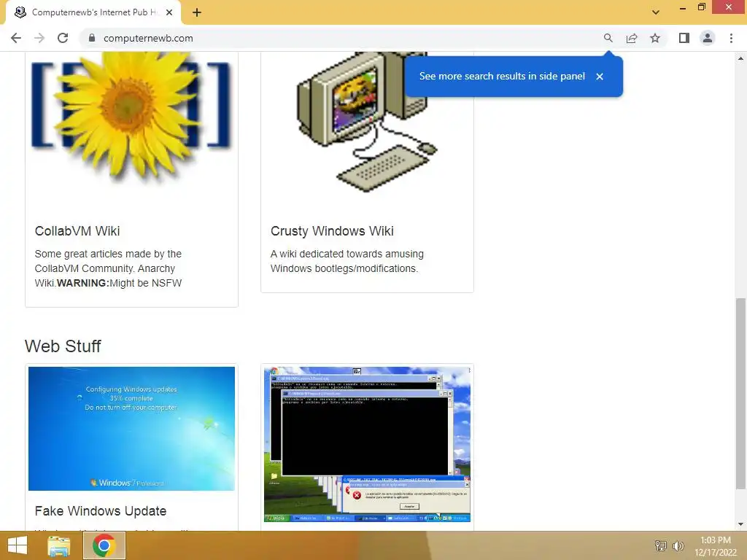Reload the computernewb.com page
The width and height of the screenshot is (747, 560).
click(63, 38)
